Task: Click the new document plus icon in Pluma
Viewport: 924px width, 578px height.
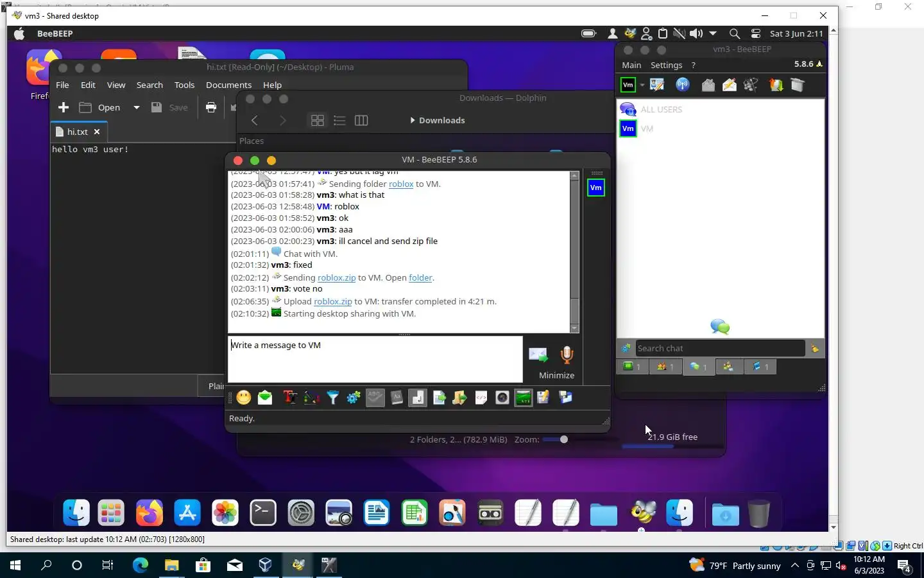Action: point(64,107)
